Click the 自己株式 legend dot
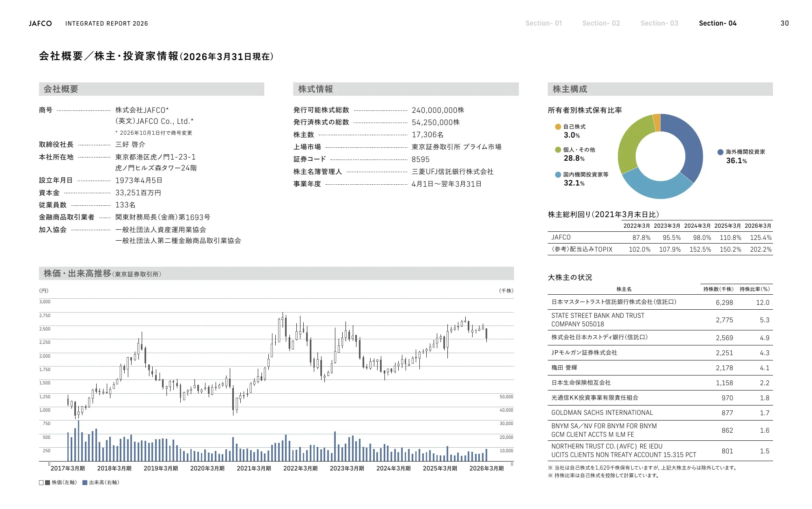This screenshot has height=509, width=812. [x=558, y=127]
